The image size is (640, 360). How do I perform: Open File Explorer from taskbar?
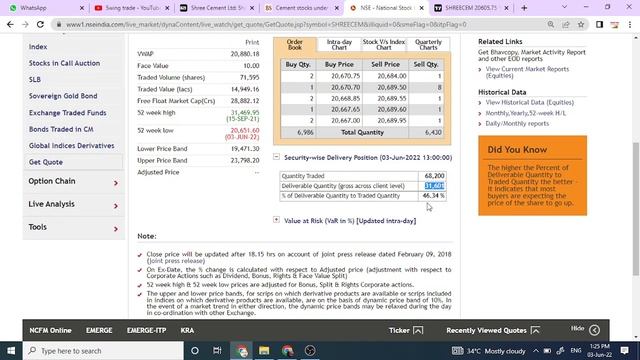coord(264,351)
